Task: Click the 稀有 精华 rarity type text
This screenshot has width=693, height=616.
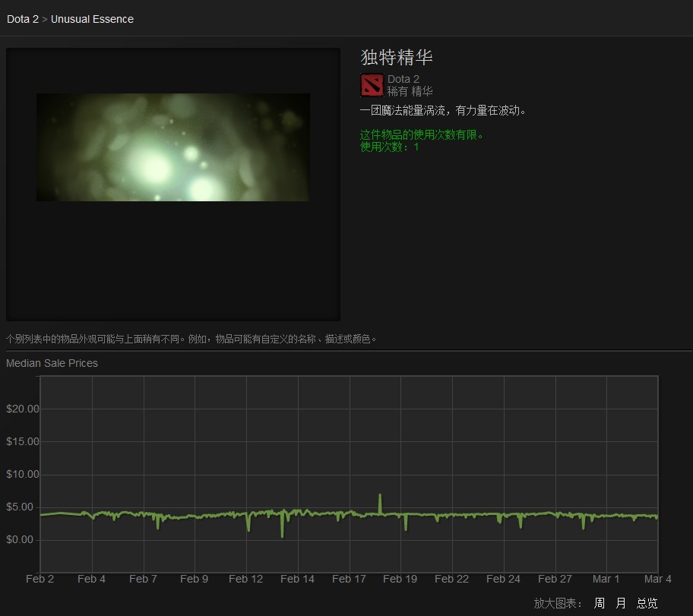Action: coord(410,91)
